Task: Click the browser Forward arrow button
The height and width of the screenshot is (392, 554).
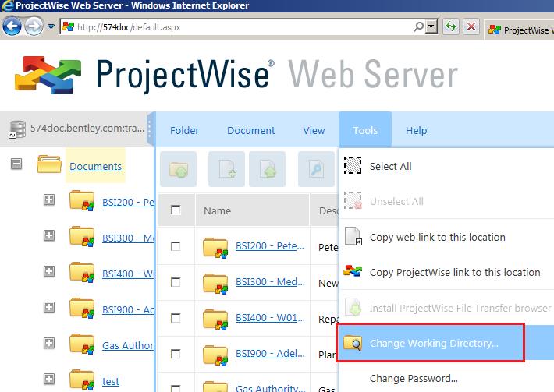Action: click(x=34, y=26)
